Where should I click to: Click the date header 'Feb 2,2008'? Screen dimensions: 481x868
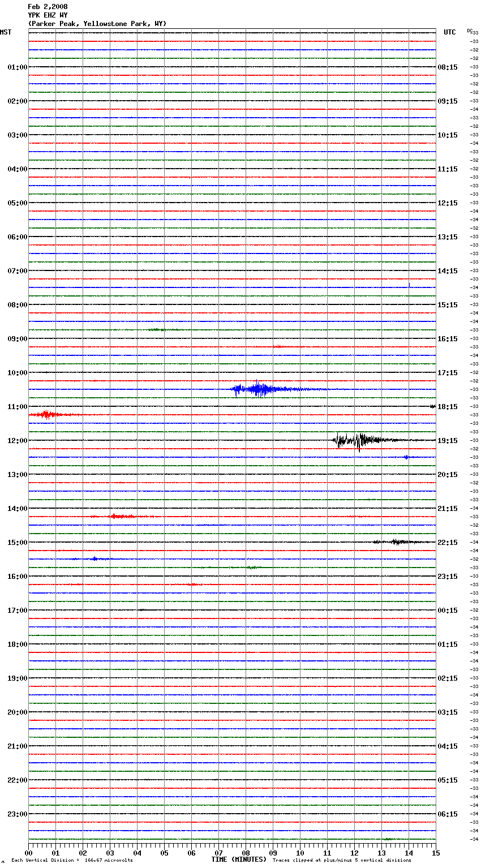point(48,7)
